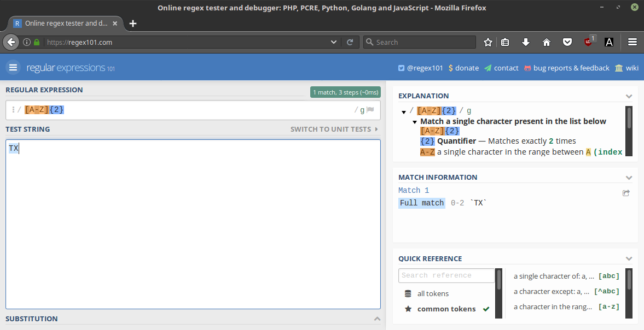
Task: Click the quick reference category list scrollbar
Action: tap(499, 293)
